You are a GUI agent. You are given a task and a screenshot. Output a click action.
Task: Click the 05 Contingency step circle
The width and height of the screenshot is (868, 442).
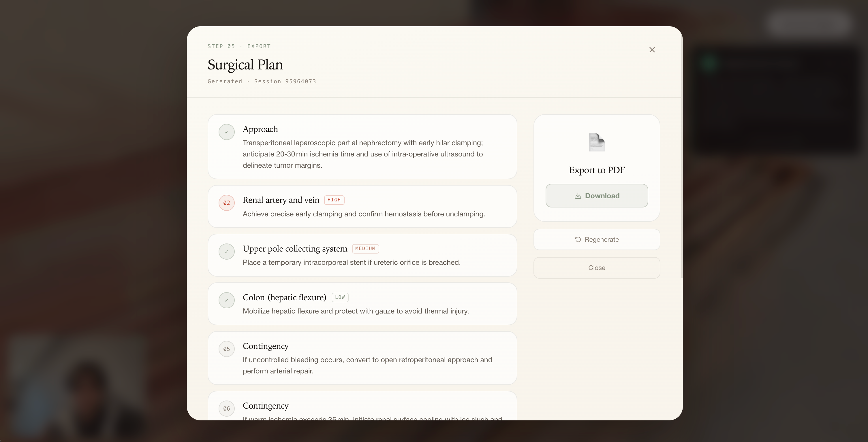click(226, 349)
